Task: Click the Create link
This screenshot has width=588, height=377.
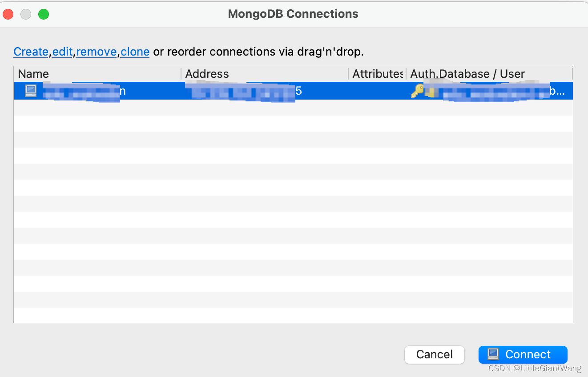Action: coord(31,52)
